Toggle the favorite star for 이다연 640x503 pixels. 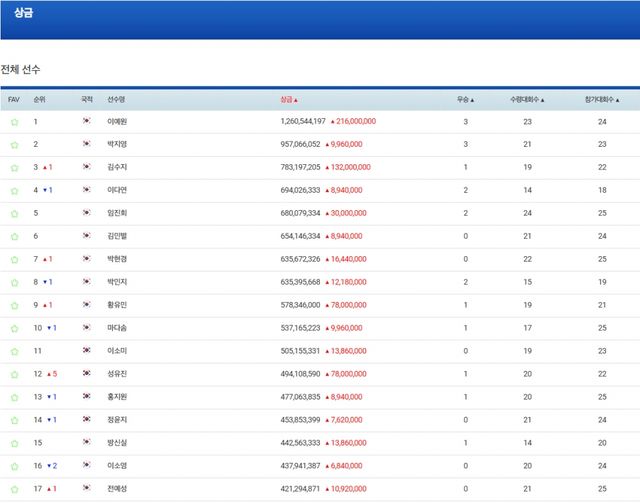[14, 190]
